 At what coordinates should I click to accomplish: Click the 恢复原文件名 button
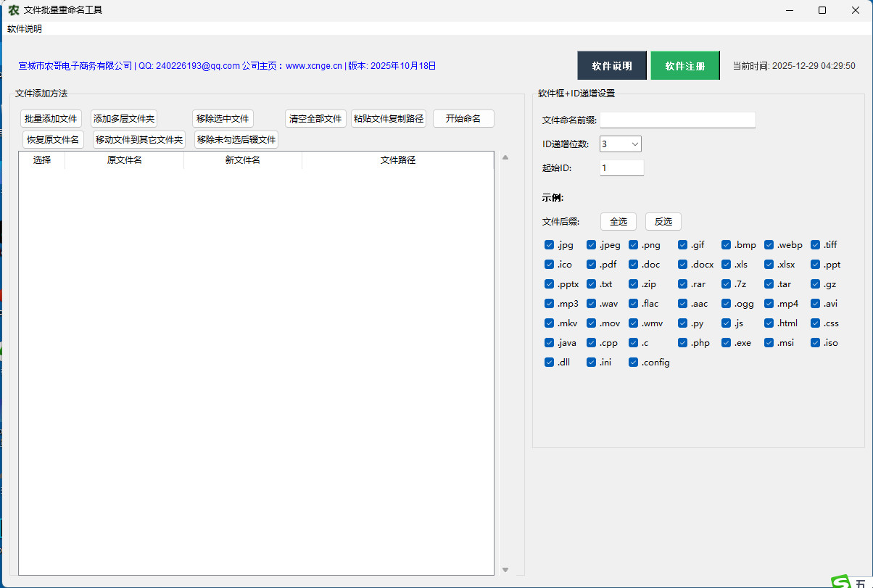53,140
